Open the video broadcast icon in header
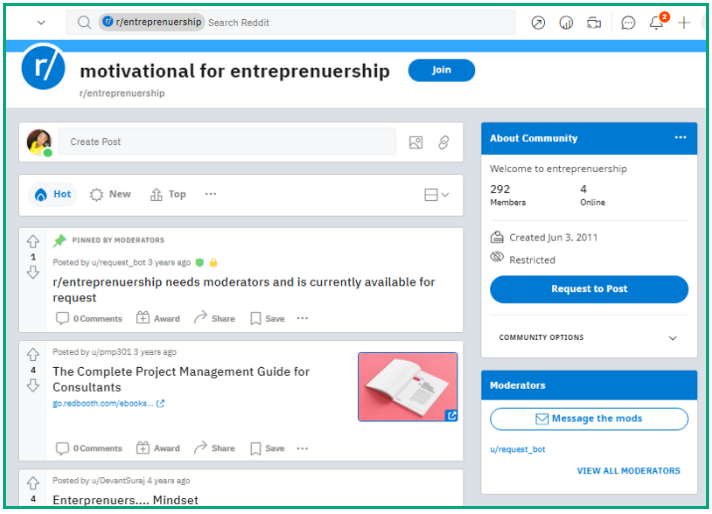The image size is (712, 514). pyautogui.click(x=593, y=22)
